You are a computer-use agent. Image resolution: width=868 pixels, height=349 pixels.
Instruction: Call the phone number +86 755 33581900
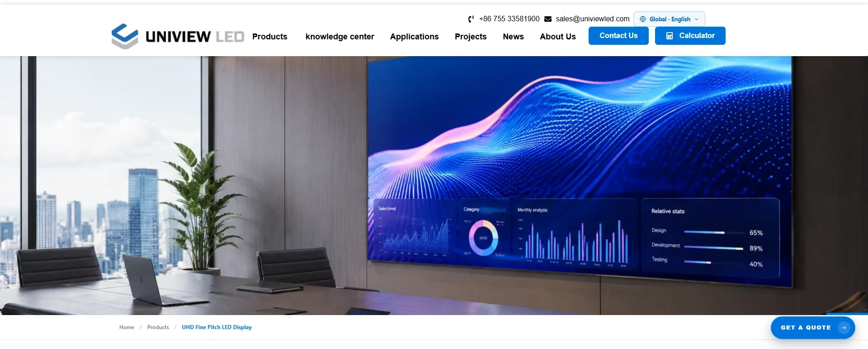pos(509,19)
